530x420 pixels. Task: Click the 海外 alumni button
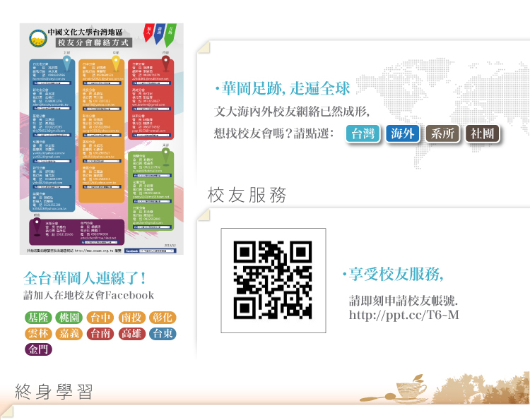[x=403, y=133]
